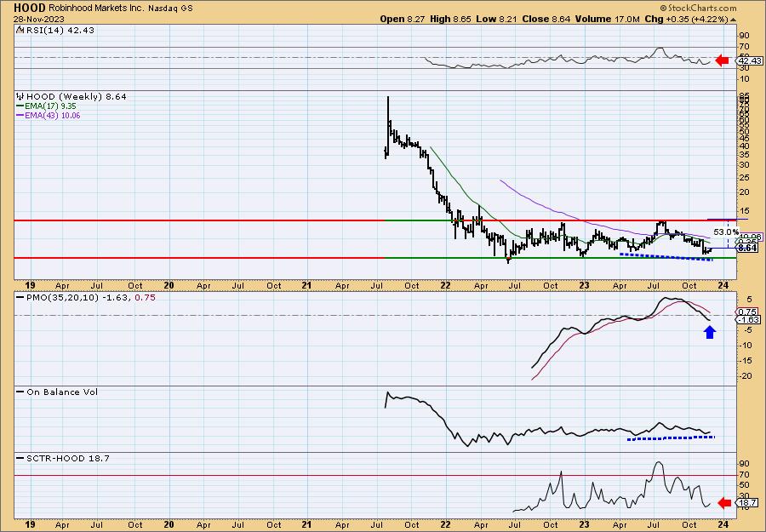This screenshot has width=766, height=532.
Task: Pick the green EMA(17) legend line swatch
Action: 20,106
